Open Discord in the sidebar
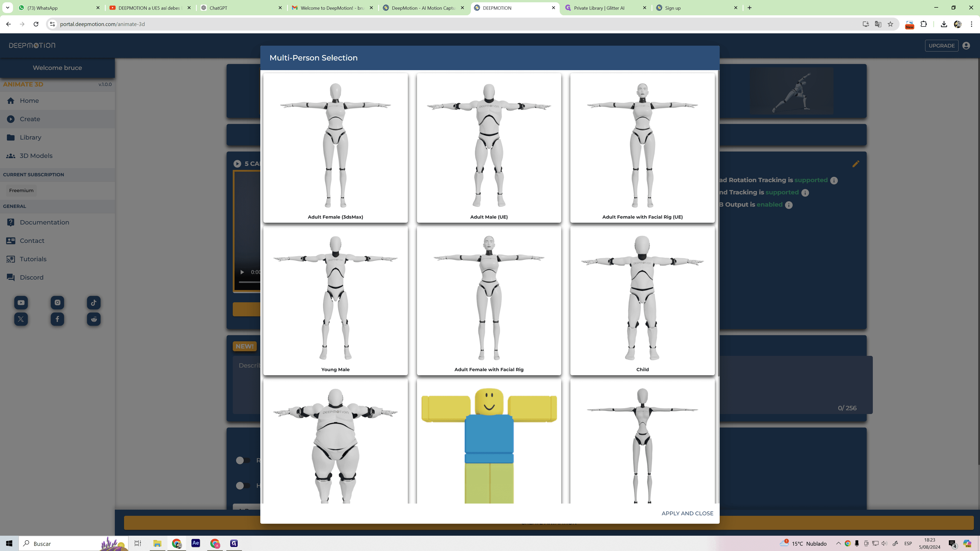The height and width of the screenshot is (551, 980). pos(57,278)
